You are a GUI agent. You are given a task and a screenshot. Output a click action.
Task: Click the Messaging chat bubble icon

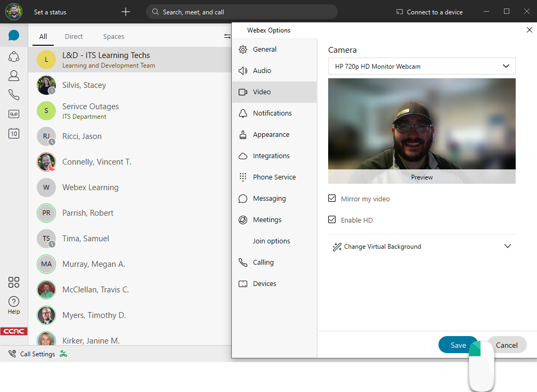click(244, 198)
